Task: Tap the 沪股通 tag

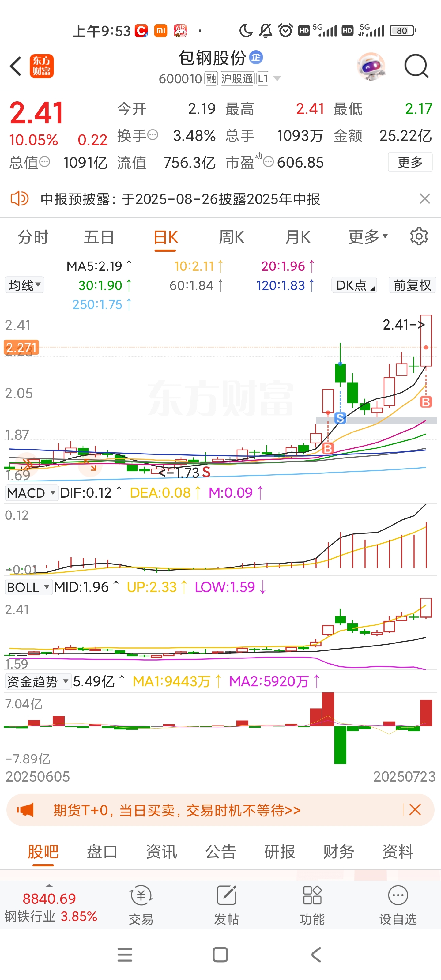Action: point(237,79)
